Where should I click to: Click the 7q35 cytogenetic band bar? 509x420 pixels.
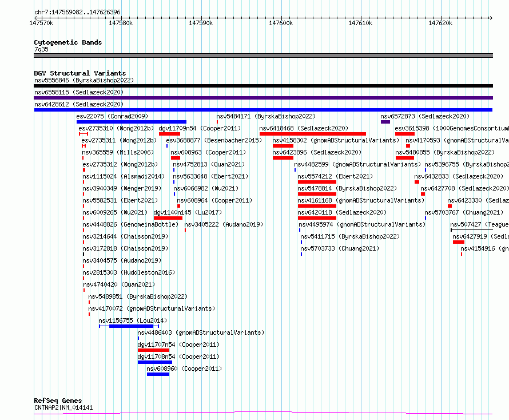(263, 56)
